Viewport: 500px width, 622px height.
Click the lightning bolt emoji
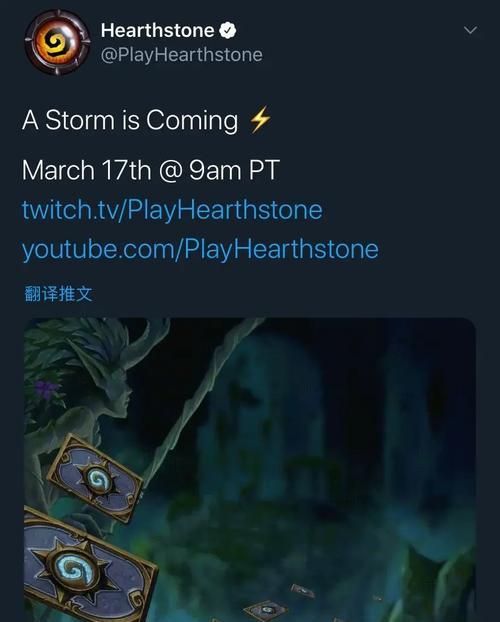[260, 119]
